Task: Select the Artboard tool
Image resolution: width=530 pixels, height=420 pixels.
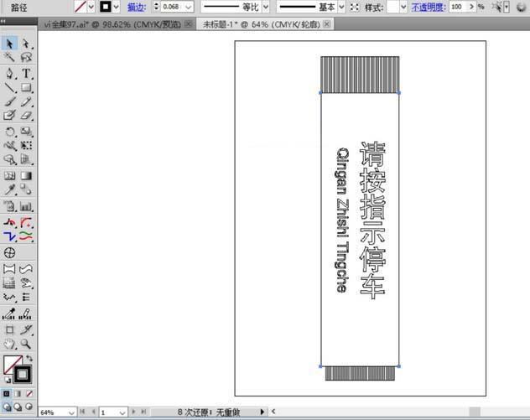Action: [9, 330]
